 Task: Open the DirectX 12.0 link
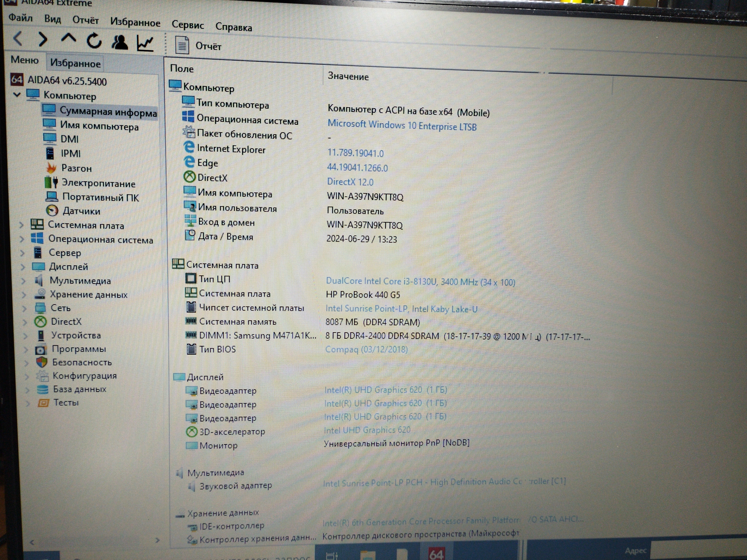coord(350,182)
